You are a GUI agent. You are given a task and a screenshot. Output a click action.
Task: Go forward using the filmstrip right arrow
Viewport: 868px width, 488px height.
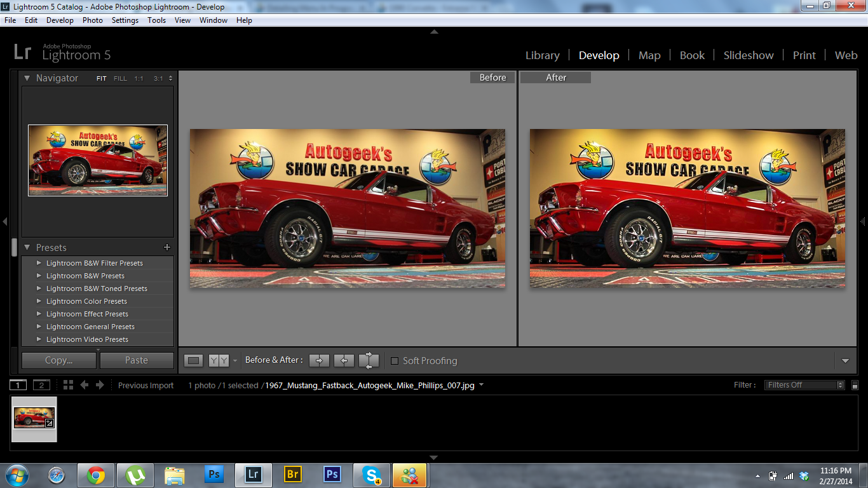(100, 385)
